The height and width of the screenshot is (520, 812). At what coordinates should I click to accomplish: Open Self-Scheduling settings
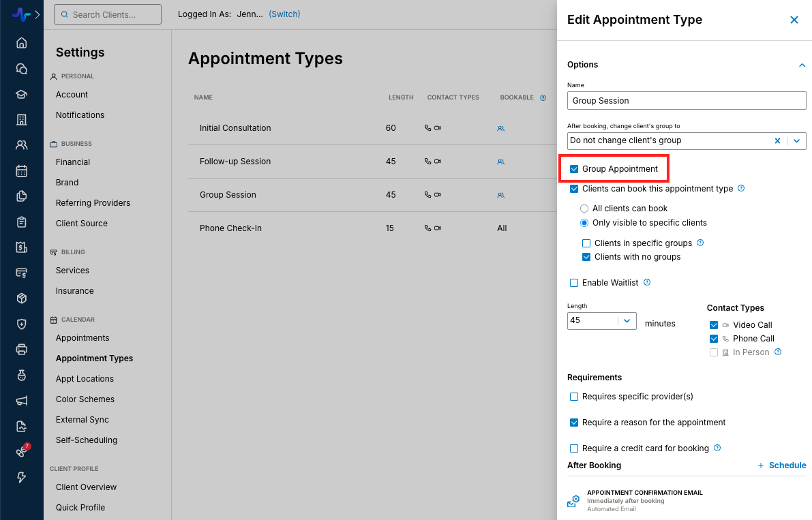(87, 440)
